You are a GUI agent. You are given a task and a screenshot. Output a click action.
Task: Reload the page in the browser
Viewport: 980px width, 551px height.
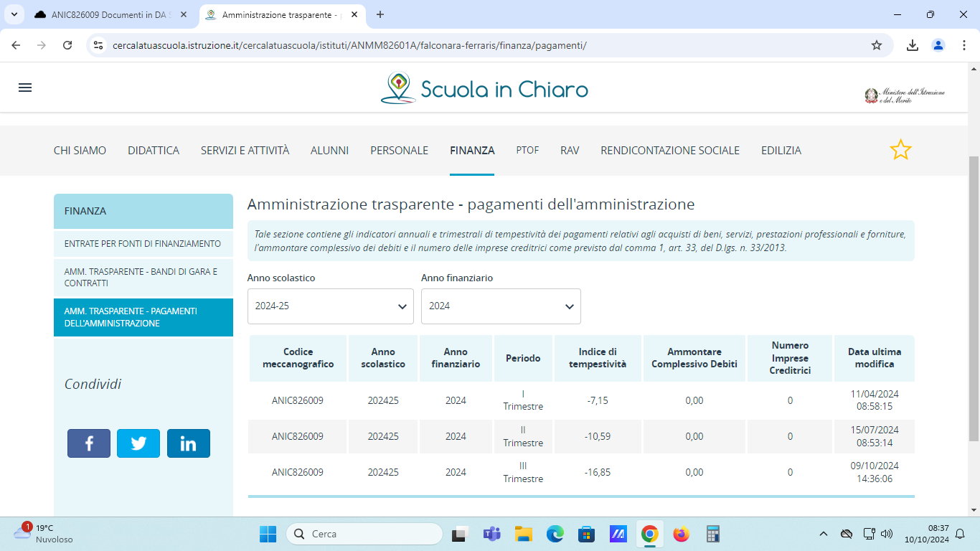tap(67, 45)
